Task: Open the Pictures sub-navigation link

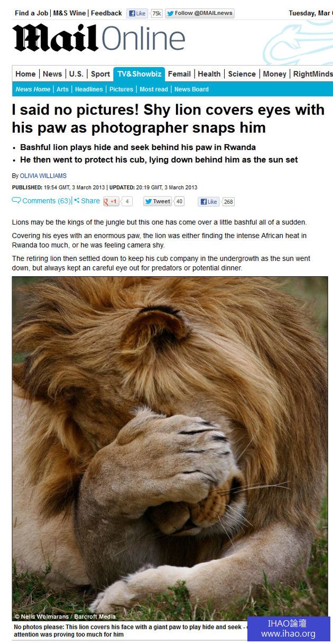Action: click(121, 89)
